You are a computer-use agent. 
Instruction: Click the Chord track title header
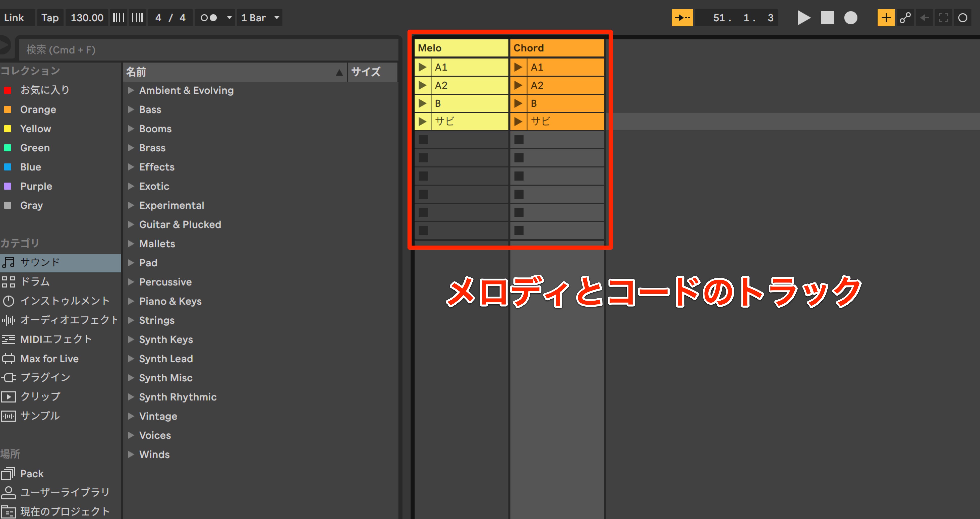tap(557, 48)
